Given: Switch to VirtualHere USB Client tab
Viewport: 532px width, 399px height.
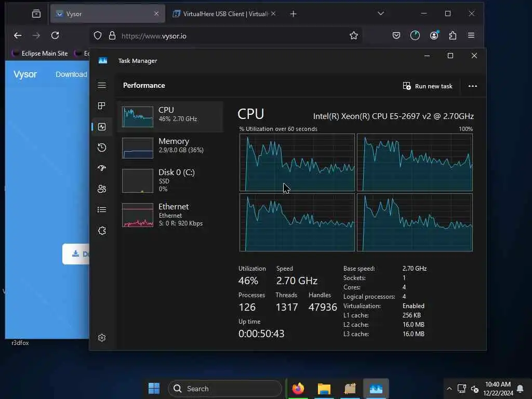Looking at the screenshot, I should [x=224, y=14].
